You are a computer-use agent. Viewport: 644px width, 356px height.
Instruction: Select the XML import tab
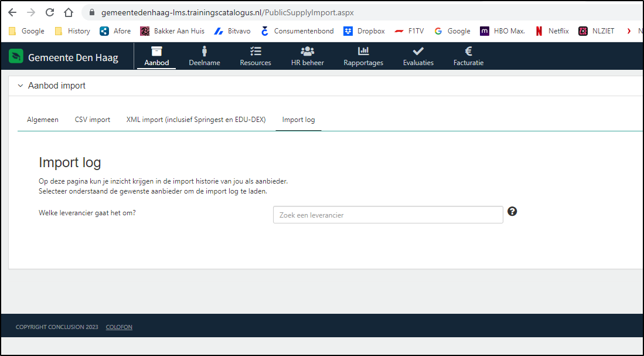point(196,119)
